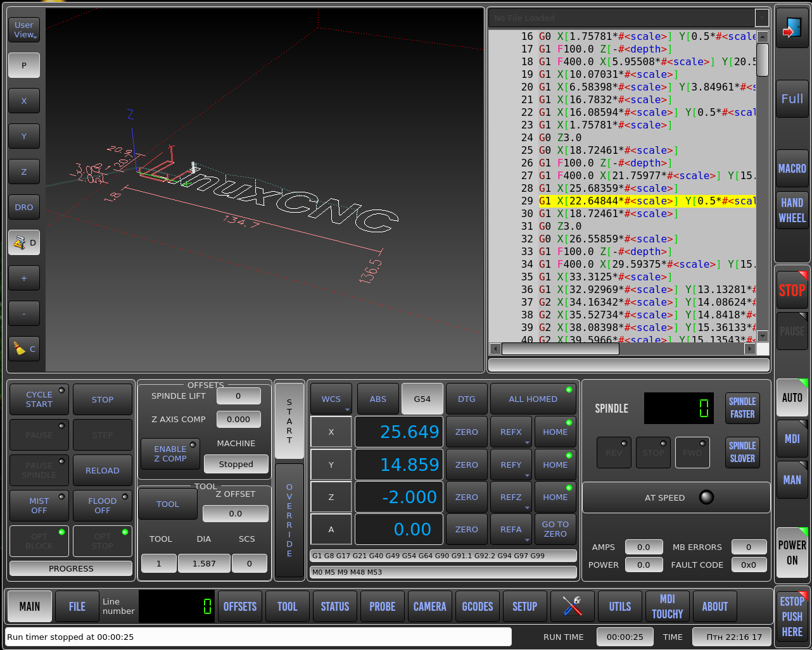Viewport: 812px width, 650px height.
Task: Click the G-code vertical scrollbar
Action: [763, 186]
